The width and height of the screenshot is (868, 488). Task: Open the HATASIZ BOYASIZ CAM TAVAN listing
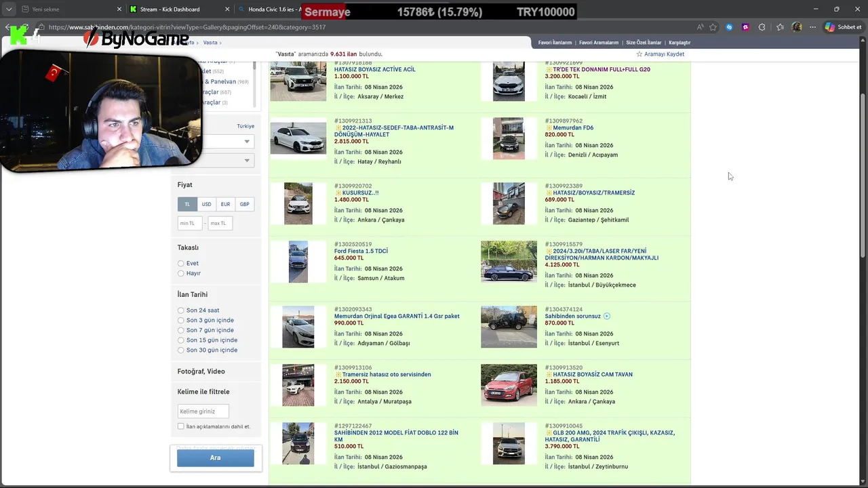pos(593,375)
